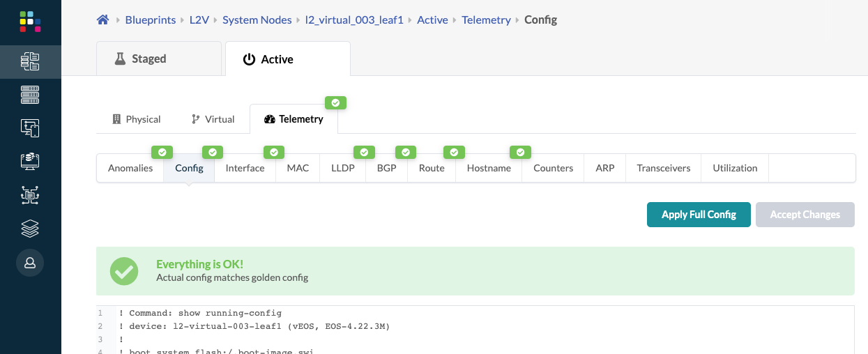This screenshot has height=354, width=868.
Task: Open the stacked layers sidebar icon
Action: [x=30, y=229]
